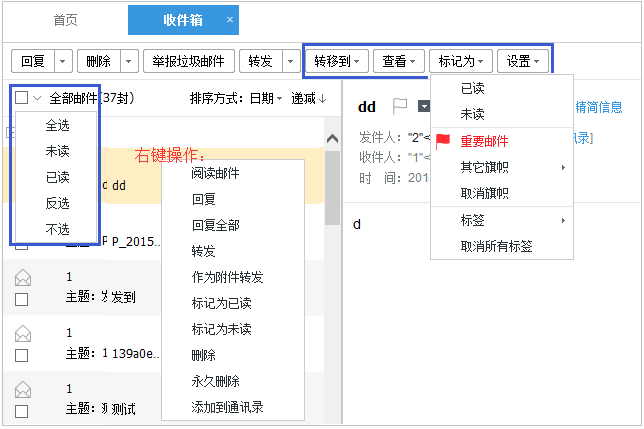
Task: Check the box for the 发到 email
Action: [22, 299]
